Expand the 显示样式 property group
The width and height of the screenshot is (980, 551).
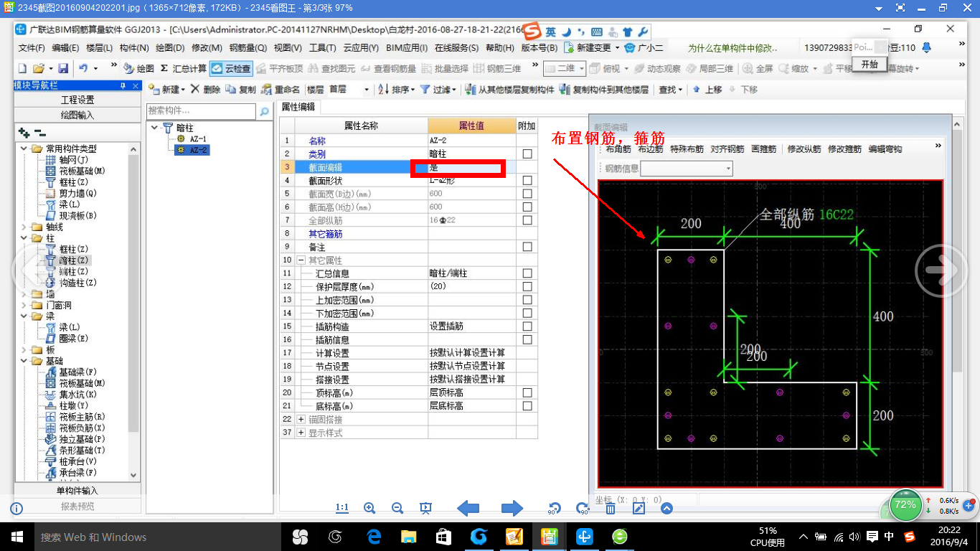(302, 433)
